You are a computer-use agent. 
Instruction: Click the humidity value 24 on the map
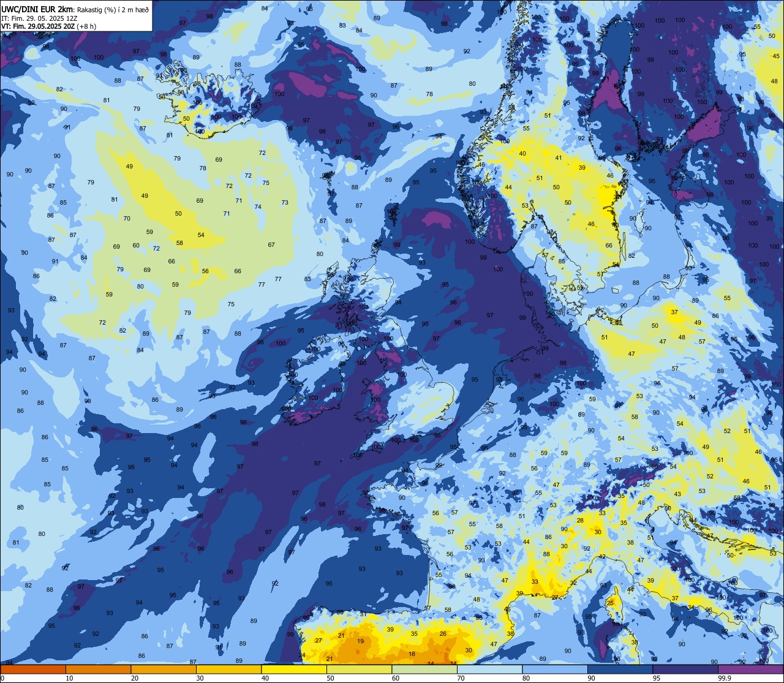[x=302, y=655]
